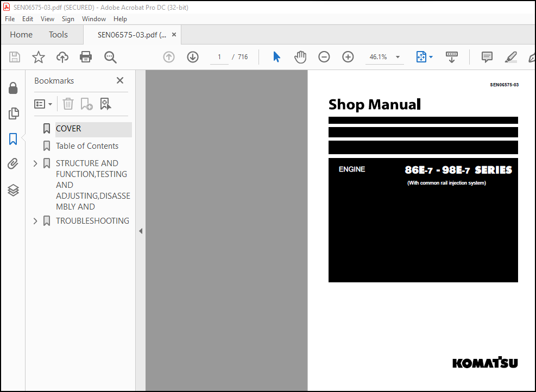Add a sticky note comment
The image size is (536, 392).
[x=487, y=56]
